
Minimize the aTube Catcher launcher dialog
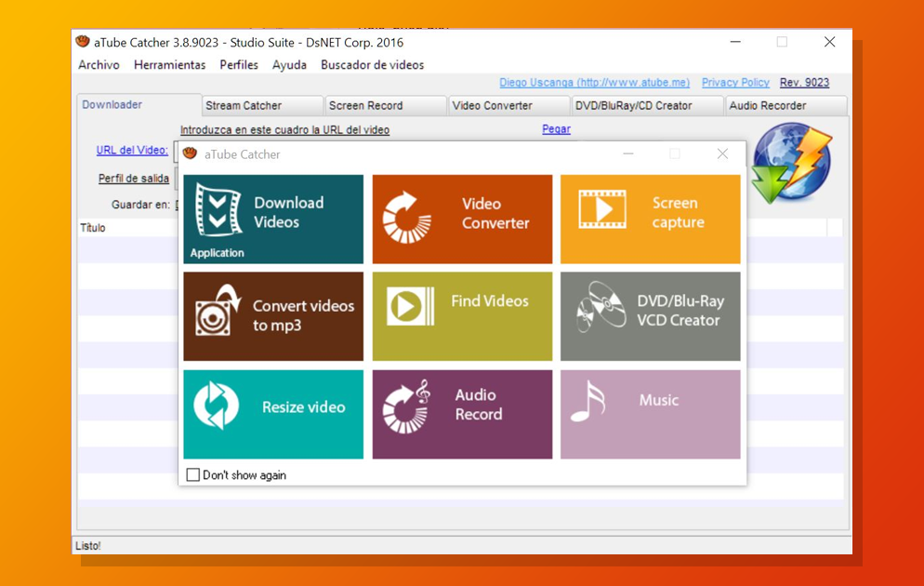pyautogui.click(x=628, y=153)
